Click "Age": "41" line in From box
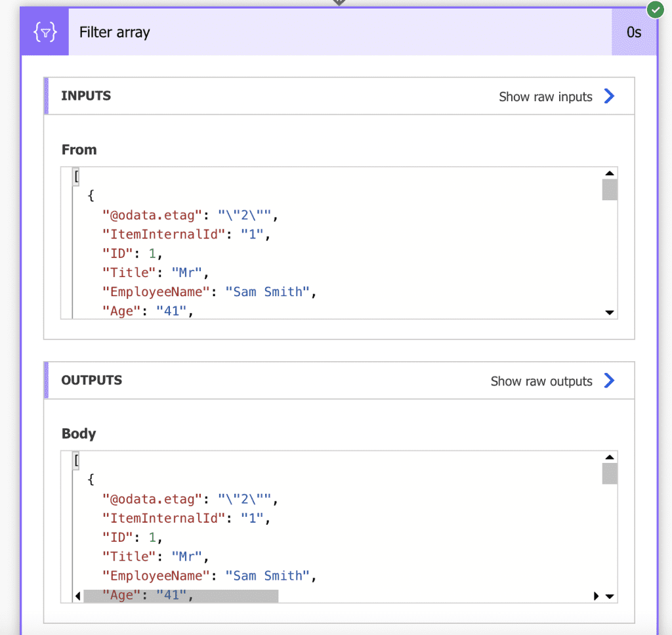This screenshot has height=635, width=672. click(x=148, y=311)
